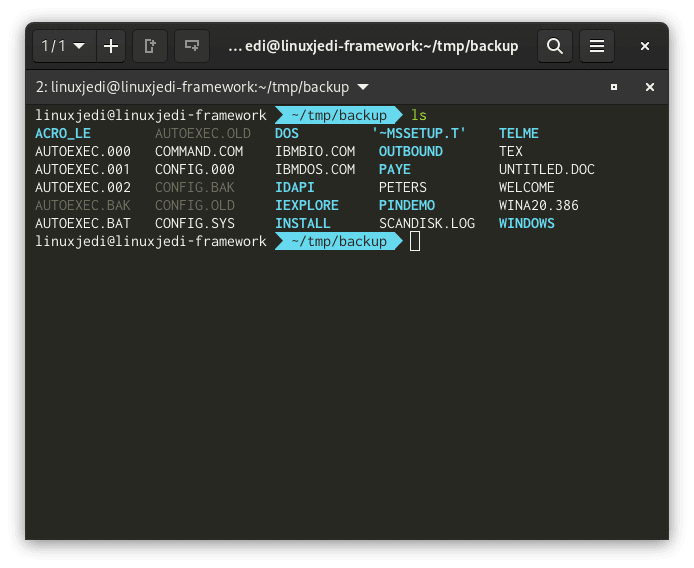
Task: Click the SCANDISK.LOG file entry
Action: click(x=426, y=223)
